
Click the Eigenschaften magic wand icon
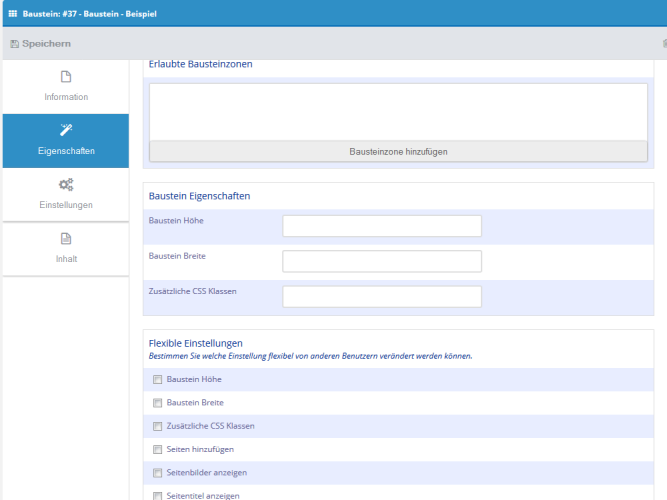66,130
